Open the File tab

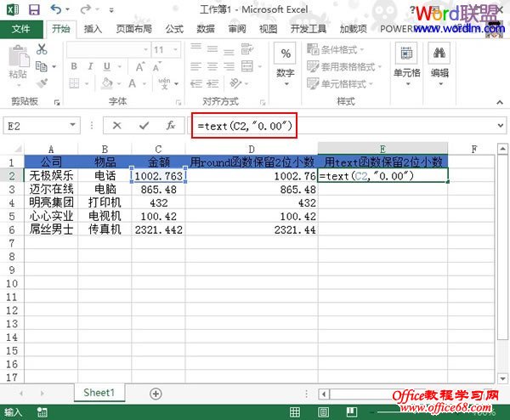coord(21,29)
